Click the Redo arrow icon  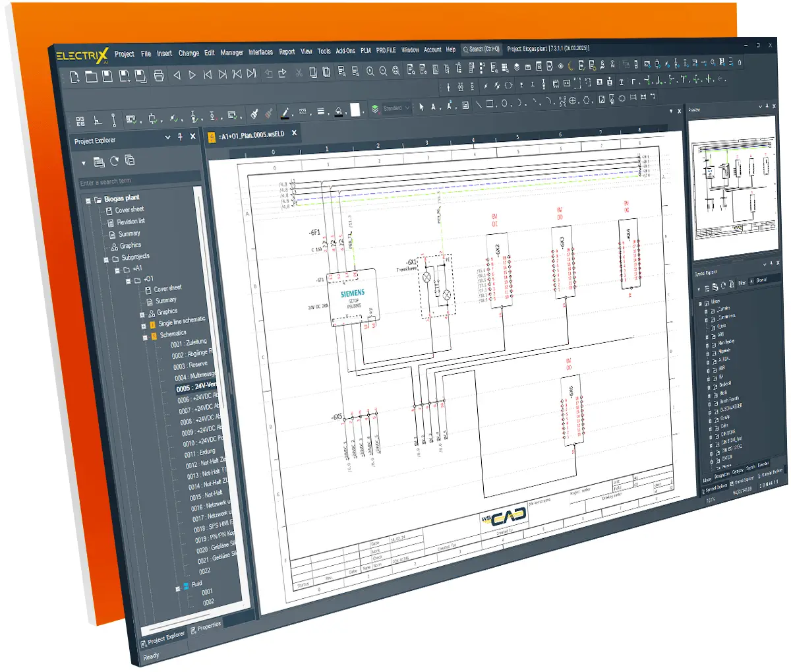[283, 73]
